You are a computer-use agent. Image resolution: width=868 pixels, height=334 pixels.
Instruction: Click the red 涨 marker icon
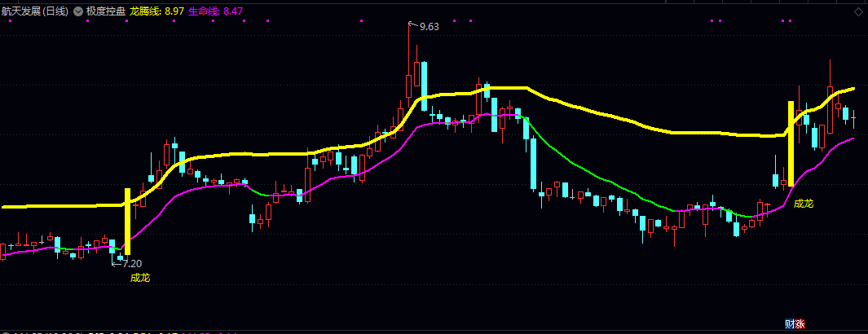(800, 324)
